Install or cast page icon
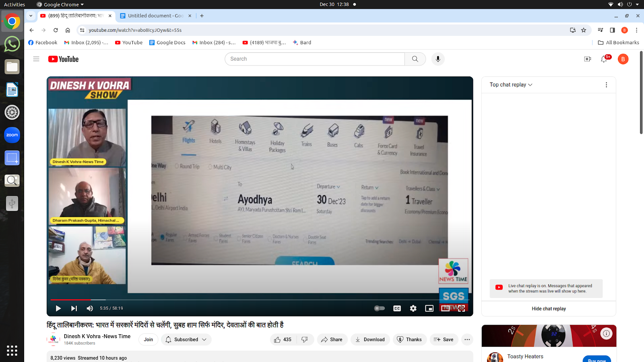The image size is (644, 362). point(573,30)
